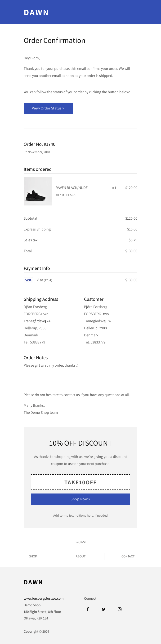Click the Order Confirmation heading
The height and width of the screenshot is (644, 161).
[x=54, y=41]
